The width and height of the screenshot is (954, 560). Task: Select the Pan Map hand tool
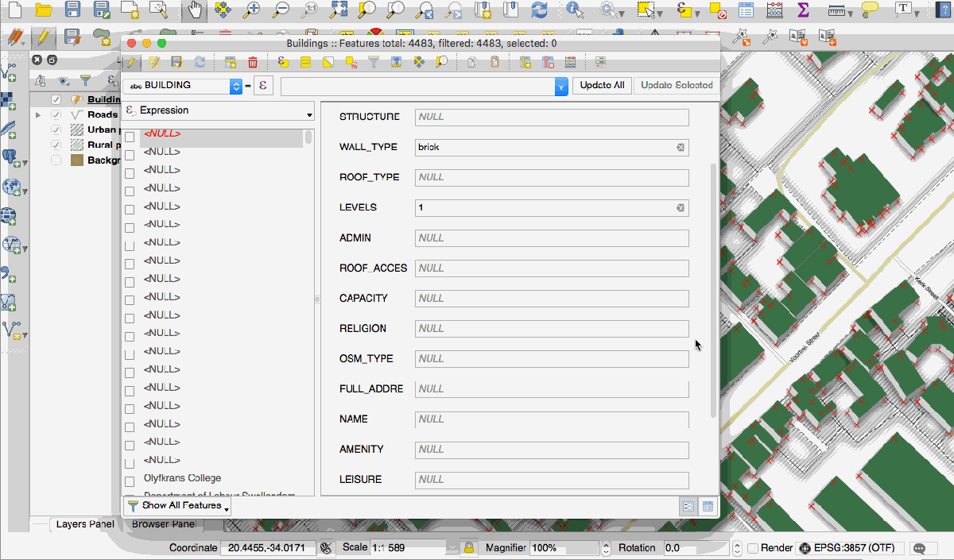195,10
